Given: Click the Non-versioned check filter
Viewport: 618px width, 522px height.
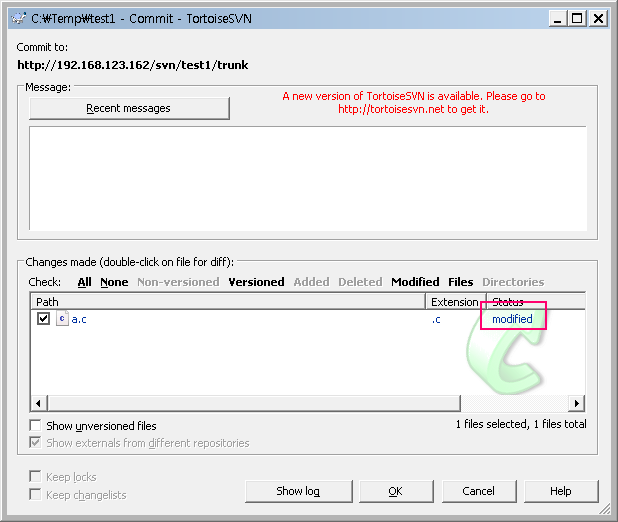Looking at the screenshot, I should pos(178,282).
